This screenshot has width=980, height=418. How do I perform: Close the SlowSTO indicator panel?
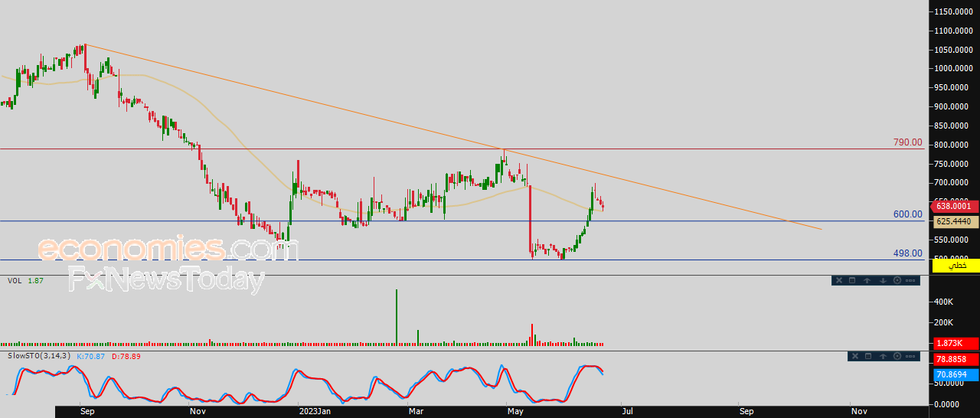coord(855,356)
